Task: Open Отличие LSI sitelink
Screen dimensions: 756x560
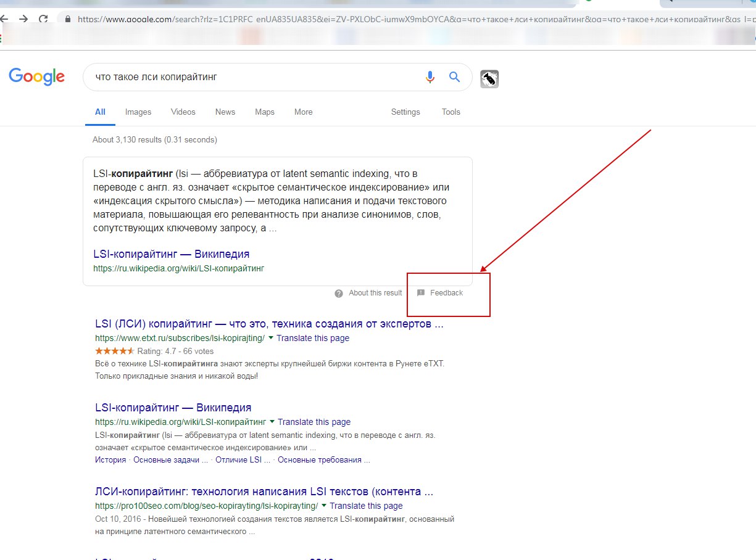Action: coord(243,459)
